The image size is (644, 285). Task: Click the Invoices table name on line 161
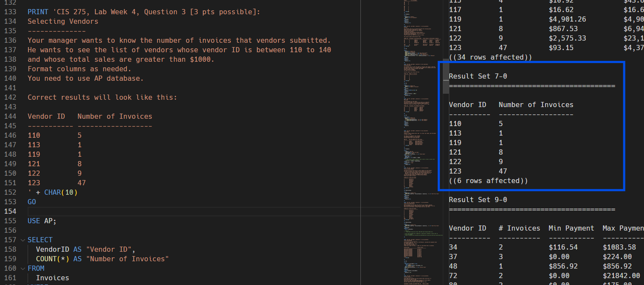click(x=52, y=278)
